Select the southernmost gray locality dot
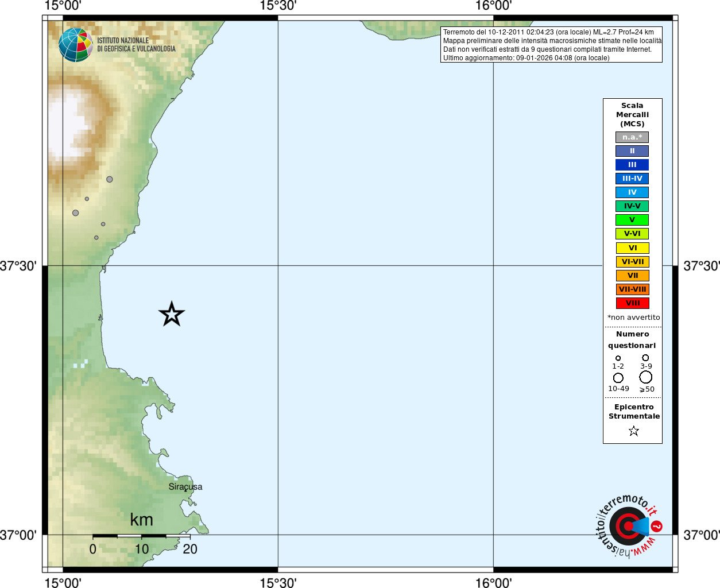720x588 pixels. tap(96, 237)
